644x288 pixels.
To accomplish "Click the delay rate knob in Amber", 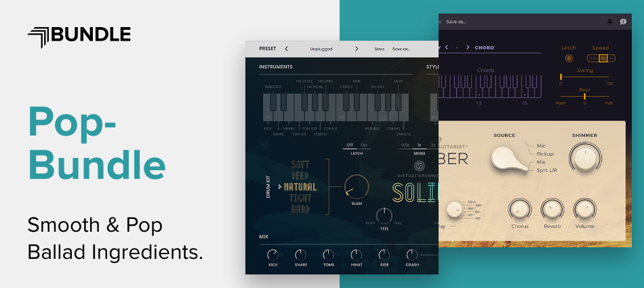I will pos(454,209).
